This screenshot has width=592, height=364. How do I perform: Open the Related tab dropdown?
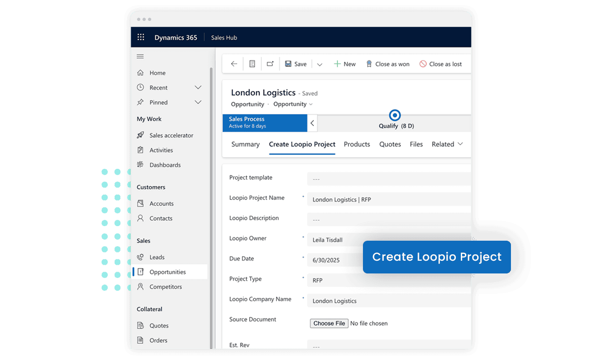tap(447, 144)
